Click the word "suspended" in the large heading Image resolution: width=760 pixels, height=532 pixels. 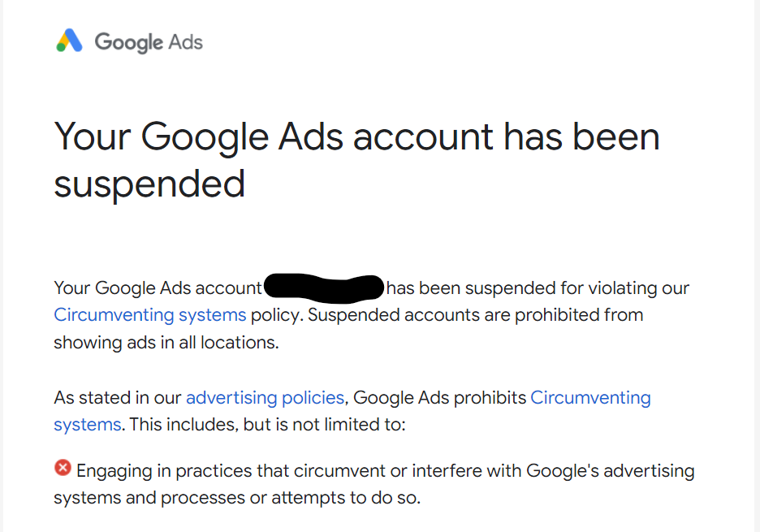click(x=149, y=184)
